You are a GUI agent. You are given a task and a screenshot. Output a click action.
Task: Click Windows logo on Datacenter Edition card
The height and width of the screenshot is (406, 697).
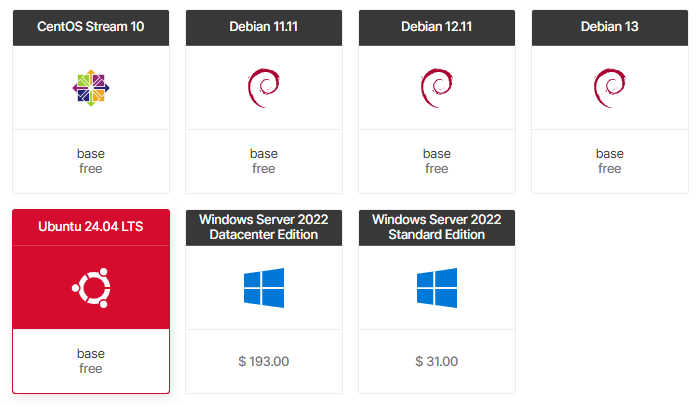(263, 287)
